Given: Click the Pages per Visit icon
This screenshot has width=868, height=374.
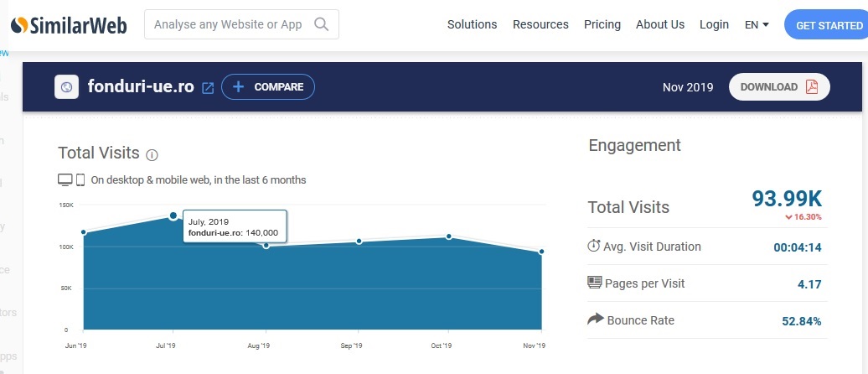Looking at the screenshot, I should (595, 283).
